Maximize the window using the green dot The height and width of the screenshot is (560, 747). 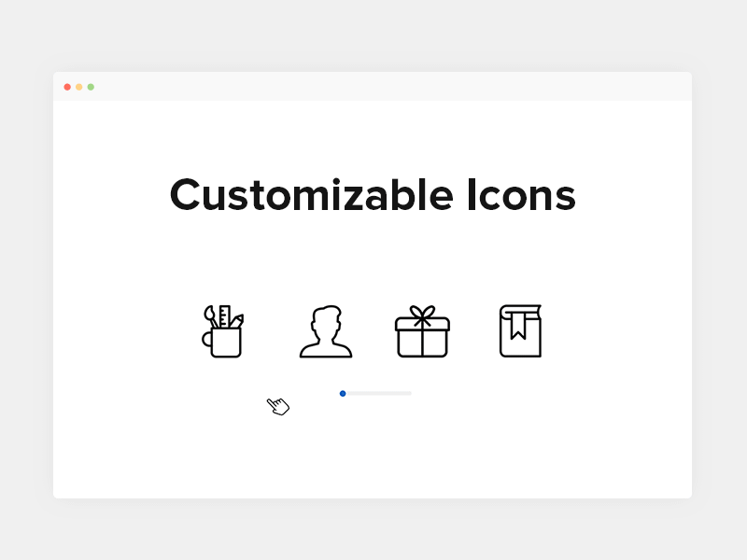click(x=91, y=87)
